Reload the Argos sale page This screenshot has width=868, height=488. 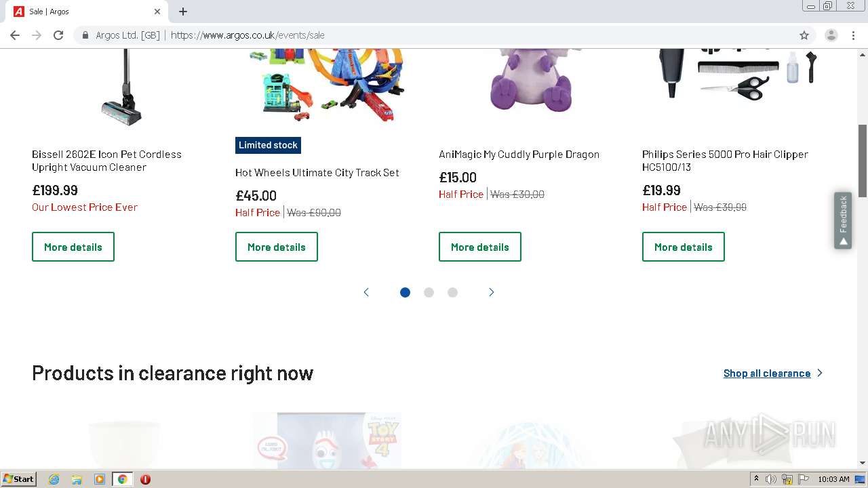[x=58, y=35]
